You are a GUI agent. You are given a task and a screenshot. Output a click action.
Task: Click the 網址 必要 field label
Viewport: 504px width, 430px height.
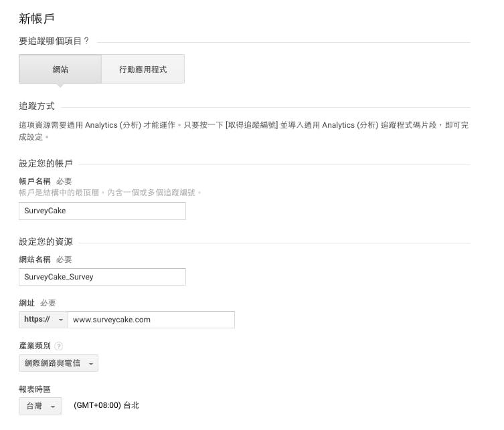pyautogui.click(x=37, y=303)
